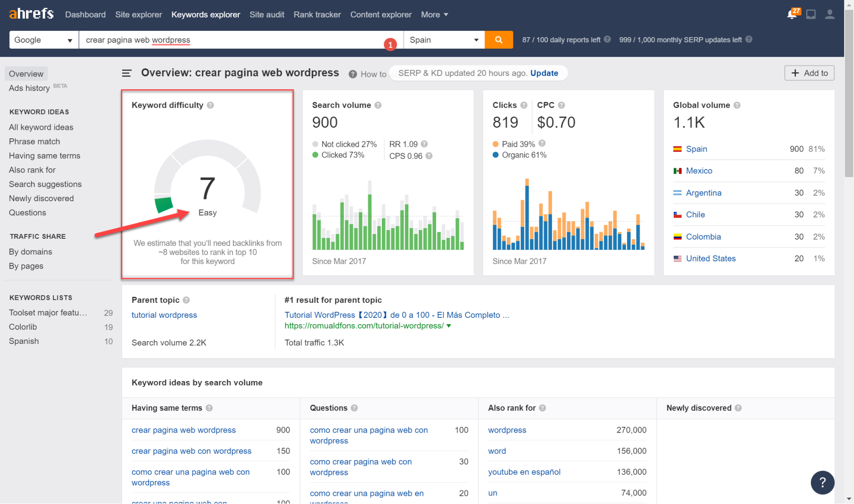Open Ads history in sidebar
Viewport: 854px width, 504px height.
(x=29, y=88)
